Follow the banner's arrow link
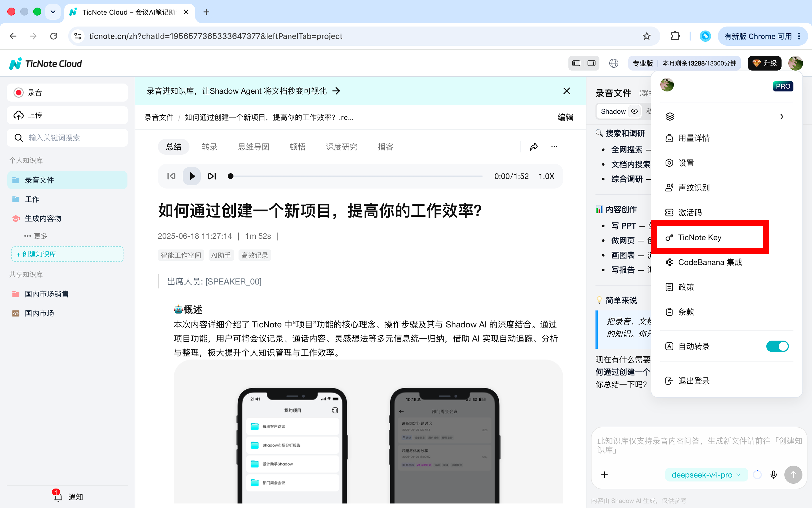The height and width of the screenshot is (508, 812). [336, 91]
